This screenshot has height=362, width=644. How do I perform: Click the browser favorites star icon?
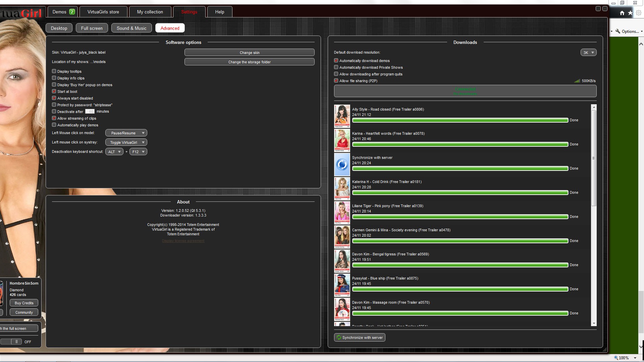(630, 13)
